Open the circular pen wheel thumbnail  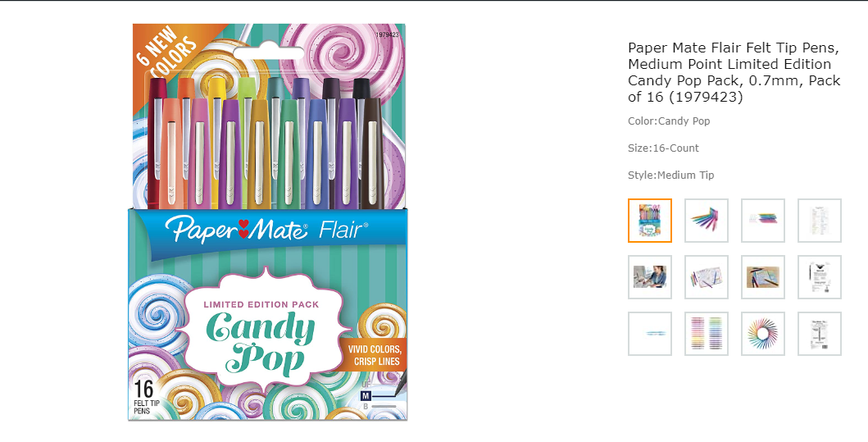(763, 334)
